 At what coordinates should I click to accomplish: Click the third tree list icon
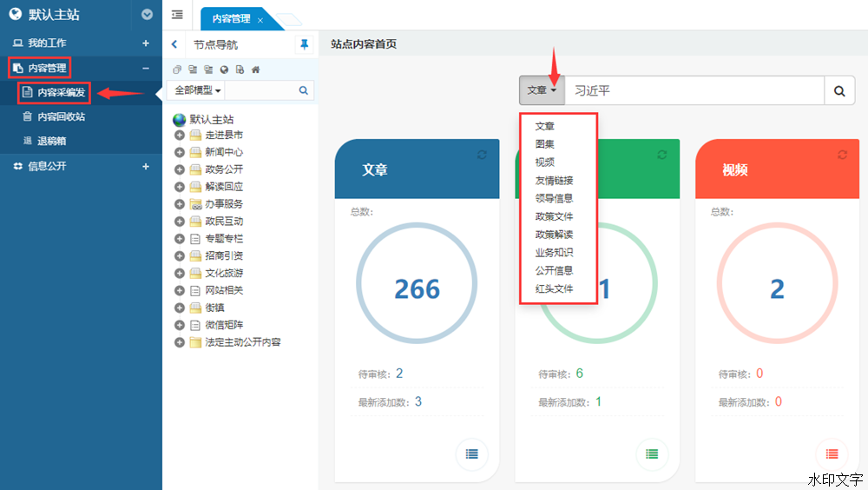(x=208, y=70)
